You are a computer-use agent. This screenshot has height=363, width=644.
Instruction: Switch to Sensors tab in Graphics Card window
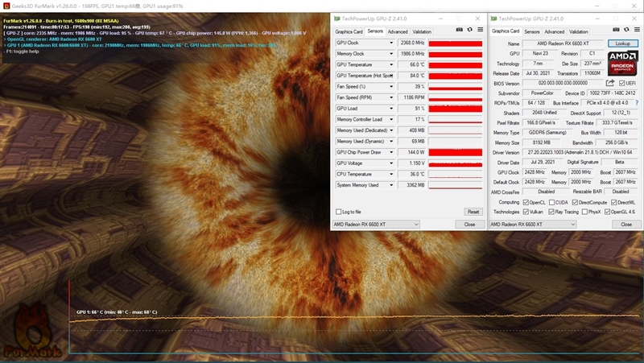coord(531,31)
